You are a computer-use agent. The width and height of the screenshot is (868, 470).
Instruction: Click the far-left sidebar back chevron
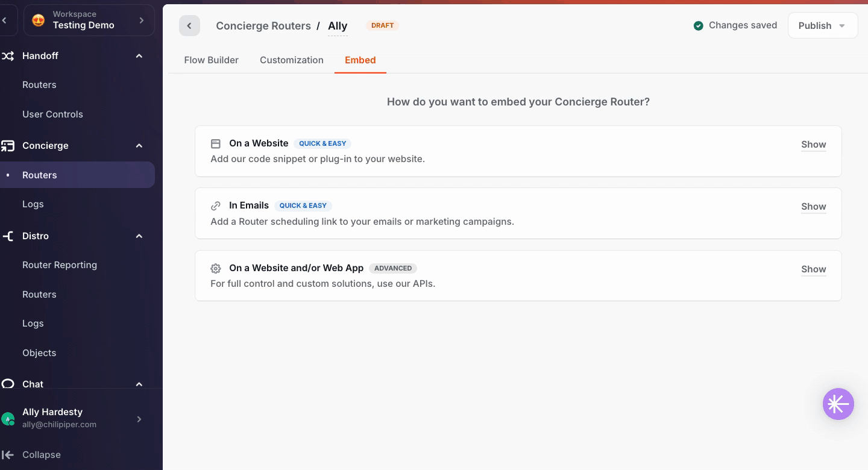pyautogui.click(x=5, y=20)
